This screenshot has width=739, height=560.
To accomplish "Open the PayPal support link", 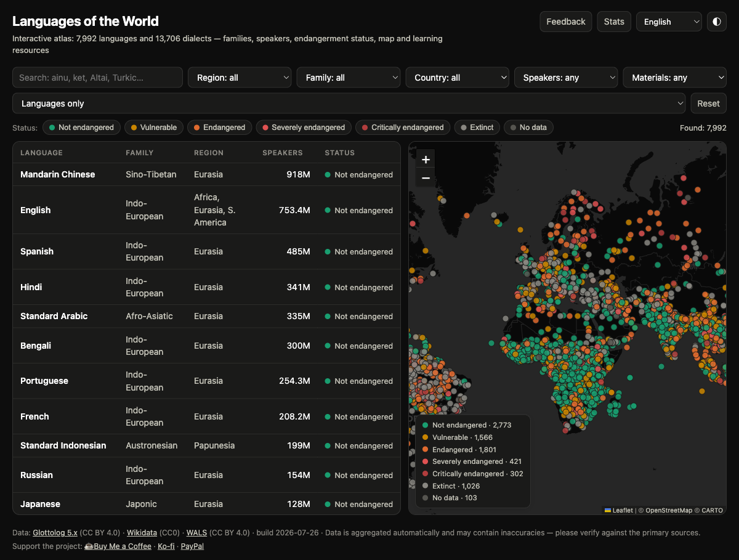I will pos(192,546).
